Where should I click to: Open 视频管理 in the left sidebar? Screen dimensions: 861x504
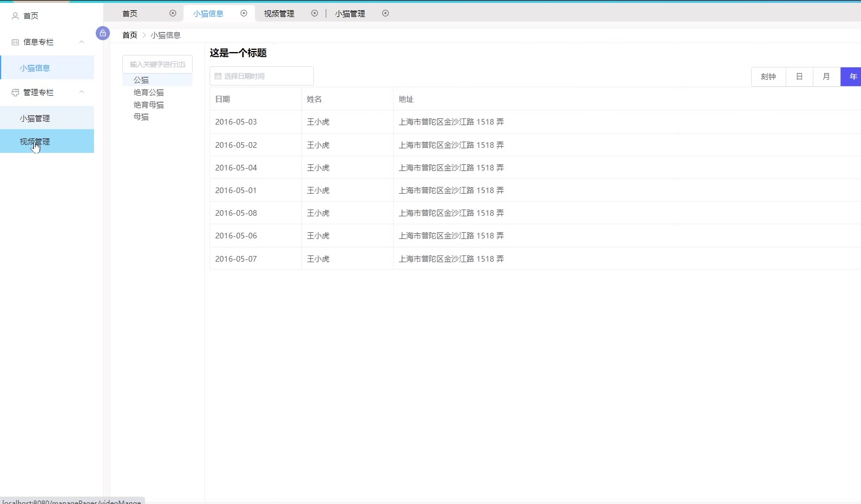point(35,142)
